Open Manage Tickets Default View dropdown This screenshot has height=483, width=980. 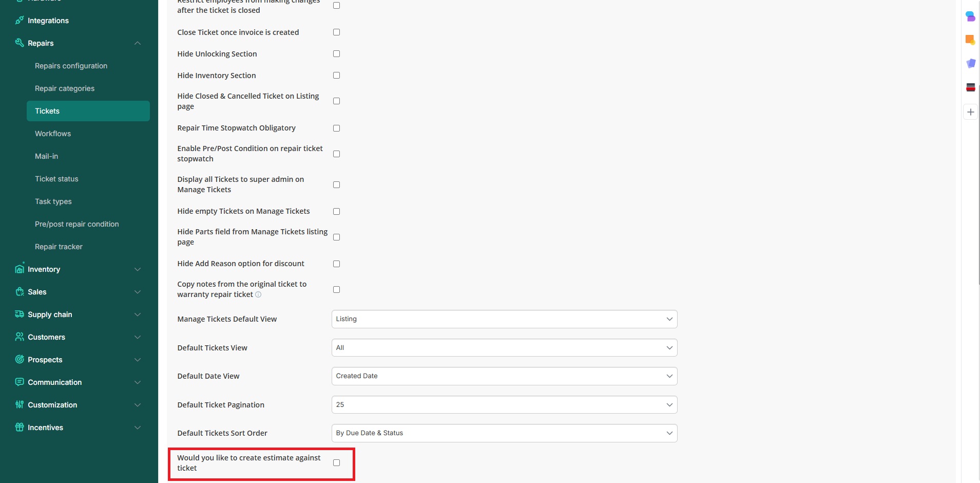(504, 319)
